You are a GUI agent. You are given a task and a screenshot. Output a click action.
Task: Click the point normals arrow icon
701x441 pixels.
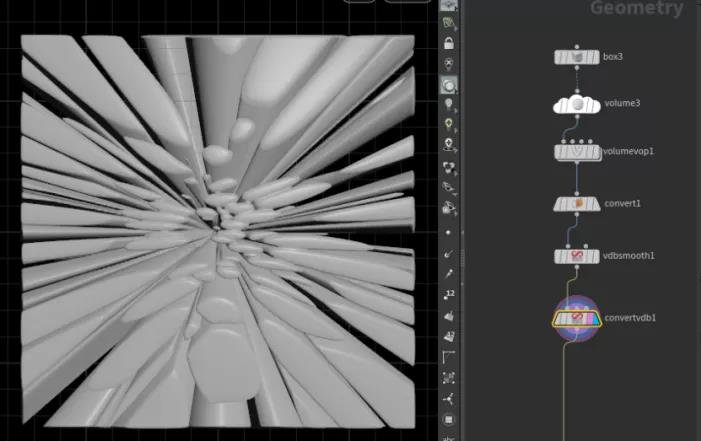point(448,254)
